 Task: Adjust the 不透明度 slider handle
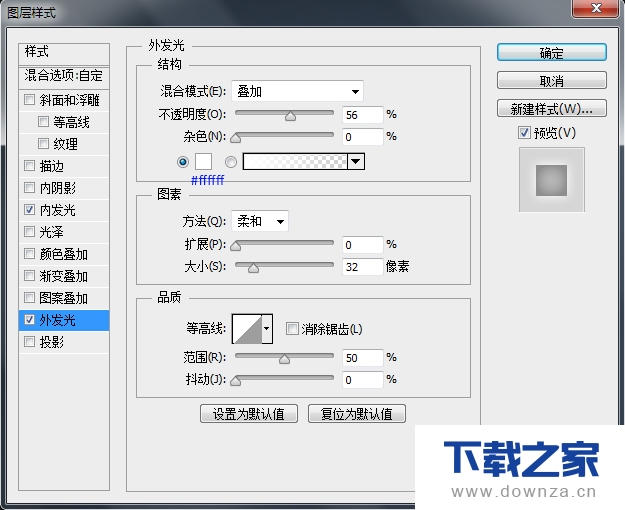pos(291,116)
